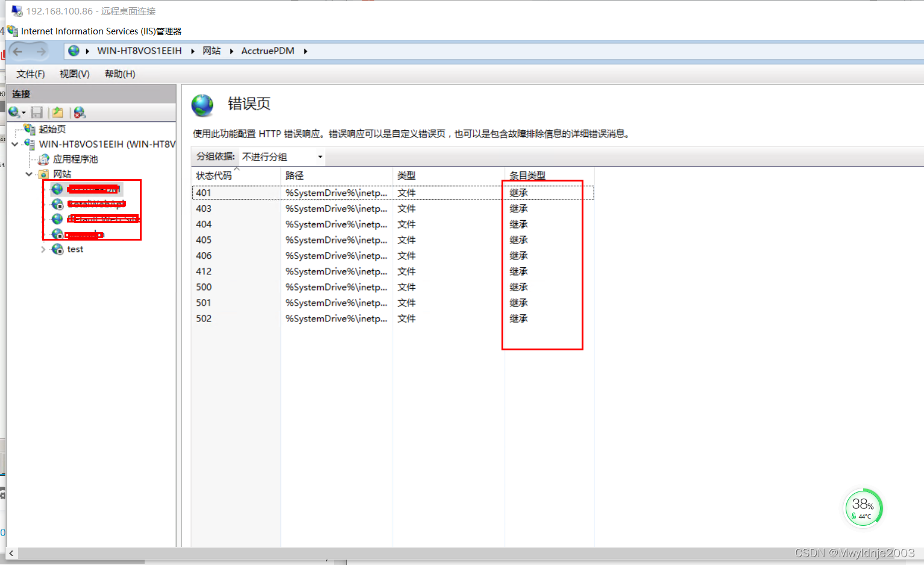This screenshot has height=565, width=924.
Task: Click the create new connection globe icon
Action: [13, 112]
